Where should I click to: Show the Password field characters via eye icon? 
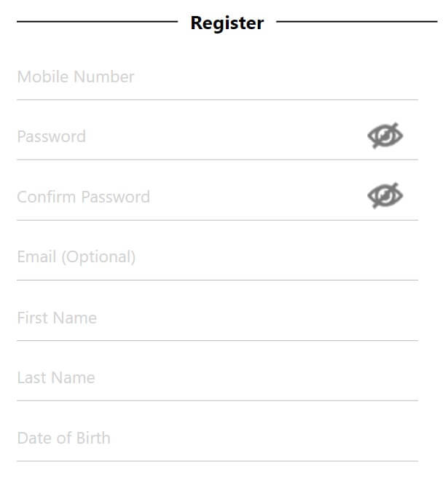click(x=385, y=136)
